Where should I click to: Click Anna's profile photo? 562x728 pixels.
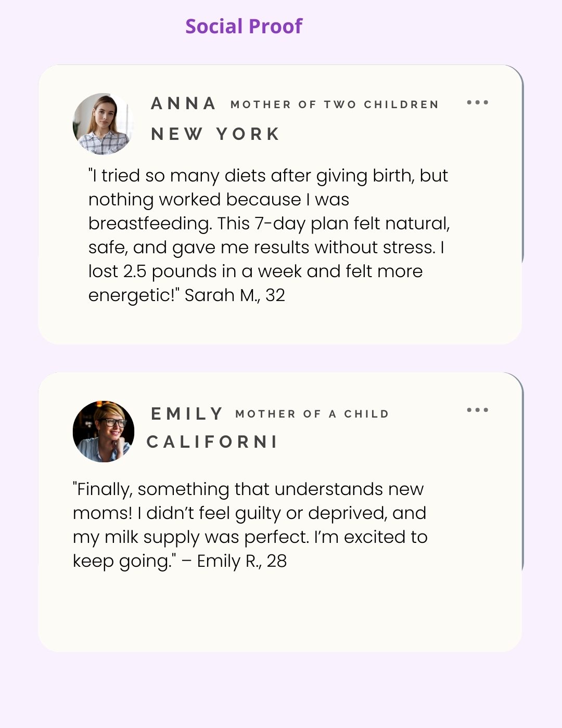click(103, 124)
